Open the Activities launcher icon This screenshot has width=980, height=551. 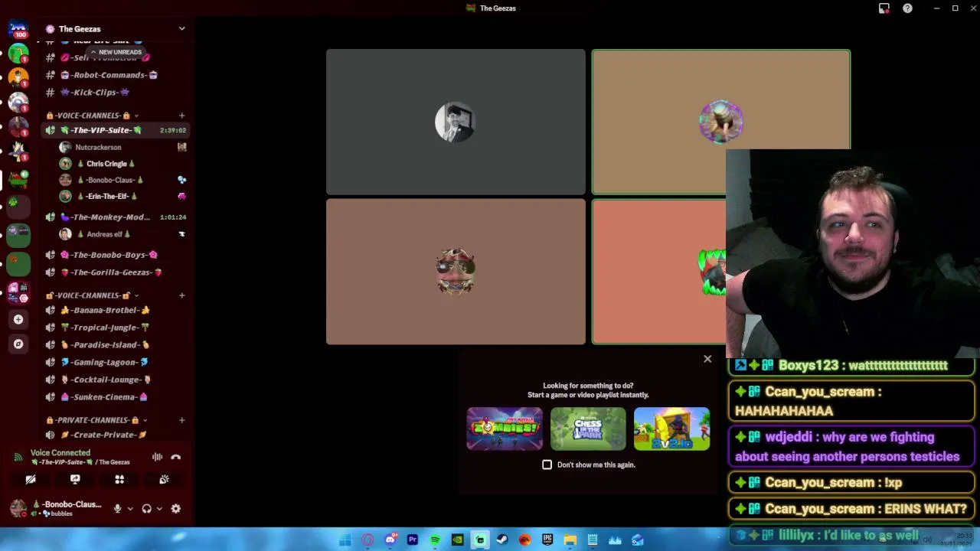point(119,479)
